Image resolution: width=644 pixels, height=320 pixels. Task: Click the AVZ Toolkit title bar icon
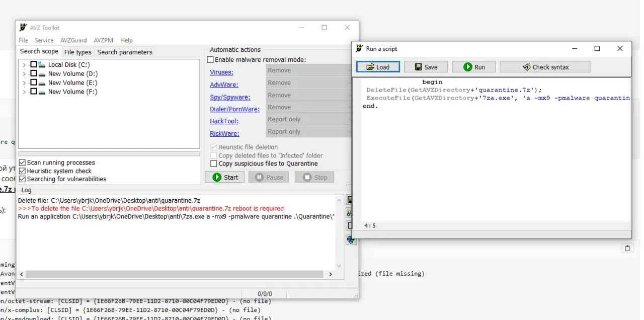pos(23,28)
